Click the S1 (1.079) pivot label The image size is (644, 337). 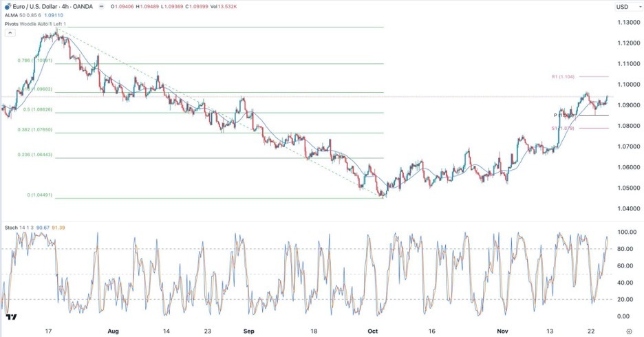[x=563, y=129]
